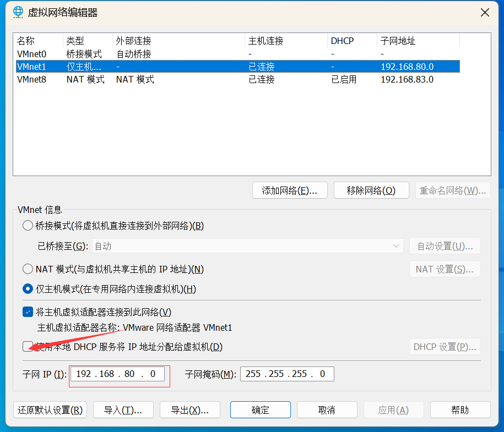
Task: Open DHCP 设置(P)... button
Action: pyautogui.click(x=445, y=347)
